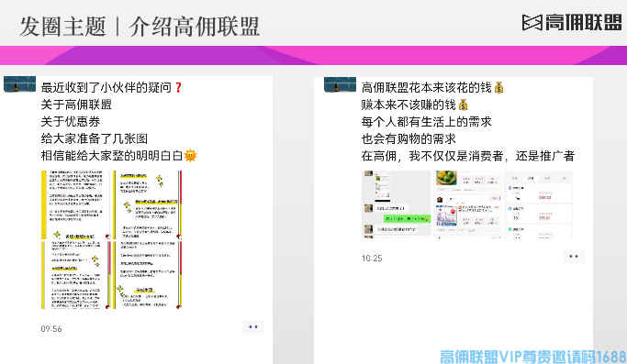The height and width of the screenshot is (364, 627).
Task: Click the line 在高佣，我不仅仅是消费者，还是推广者
Action: tap(468, 156)
